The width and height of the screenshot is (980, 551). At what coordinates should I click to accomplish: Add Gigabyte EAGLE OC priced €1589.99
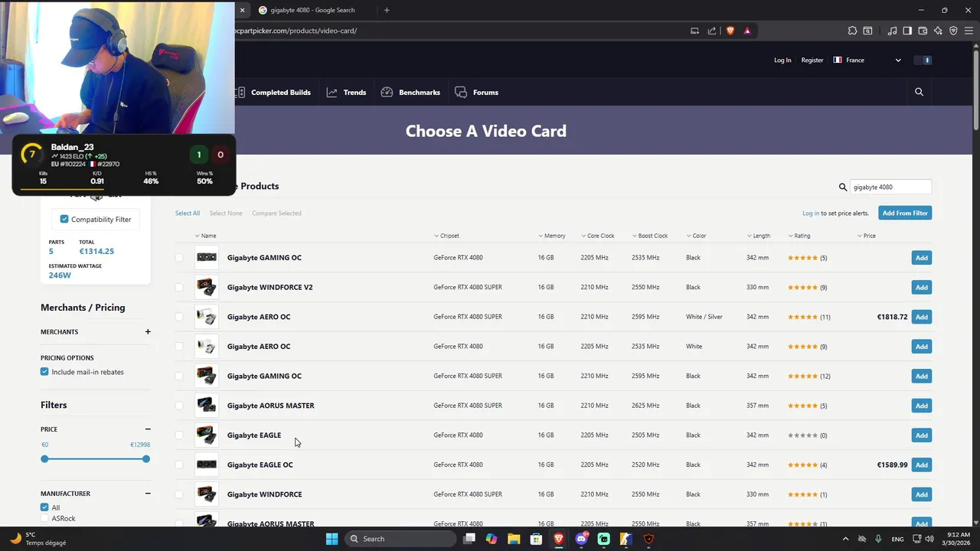coord(922,465)
